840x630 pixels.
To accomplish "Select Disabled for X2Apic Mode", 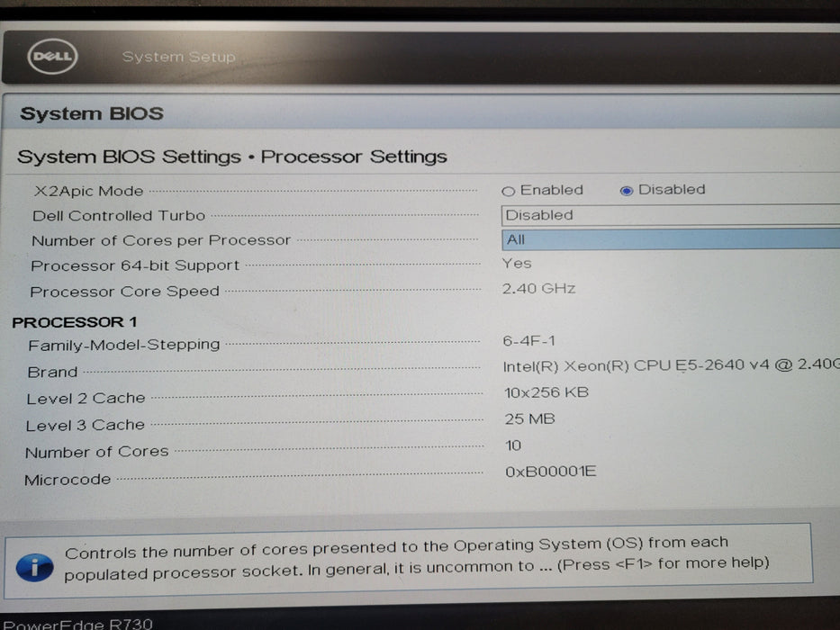I will [x=627, y=191].
